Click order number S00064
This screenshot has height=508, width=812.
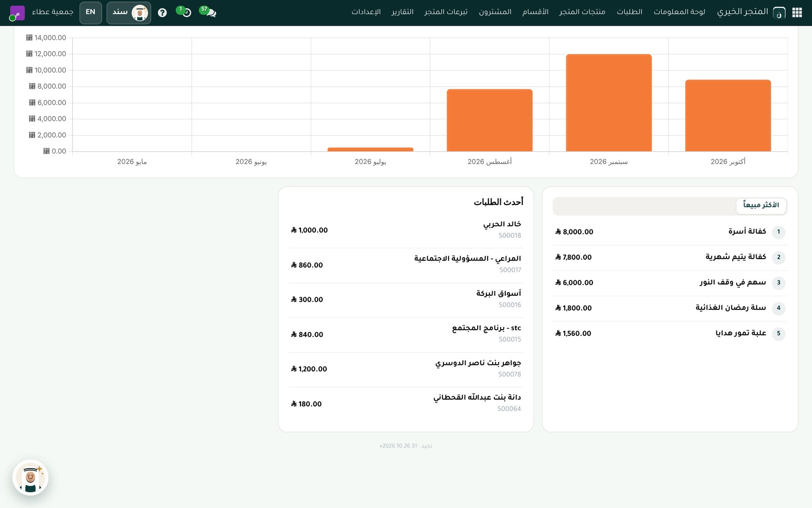click(509, 409)
